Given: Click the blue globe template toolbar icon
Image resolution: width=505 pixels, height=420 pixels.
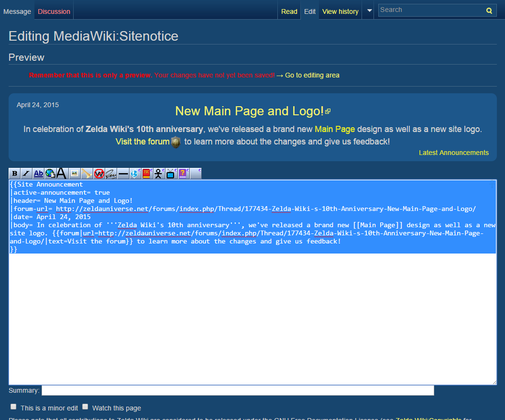Looking at the screenshot, I should tap(135, 174).
